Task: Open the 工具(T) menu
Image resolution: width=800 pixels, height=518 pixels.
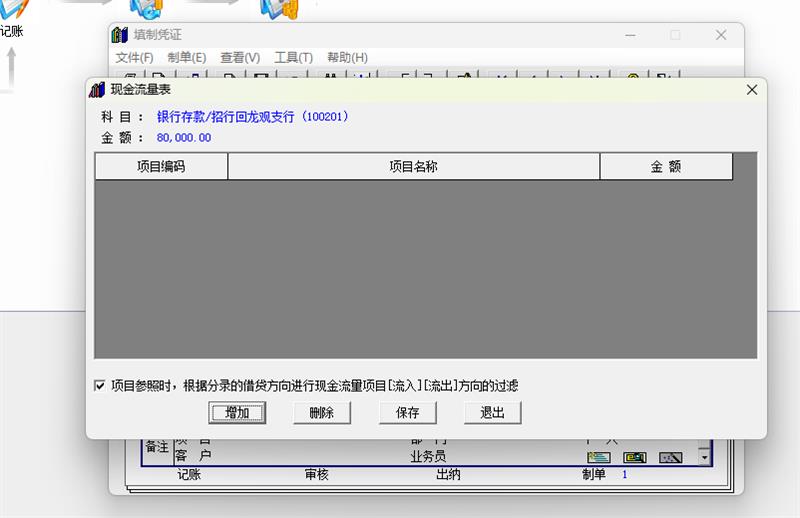Action: point(293,58)
